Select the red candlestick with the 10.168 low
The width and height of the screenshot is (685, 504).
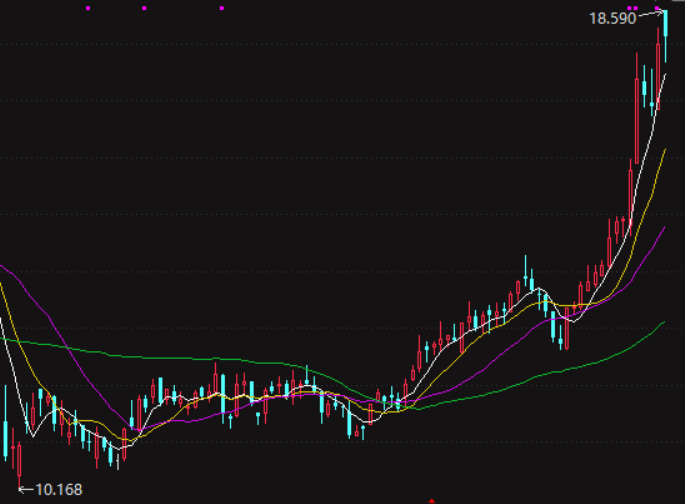[x=19, y=463]
